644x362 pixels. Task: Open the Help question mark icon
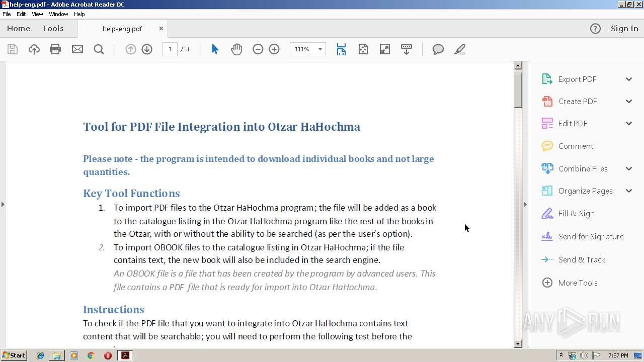coord(595,29)
